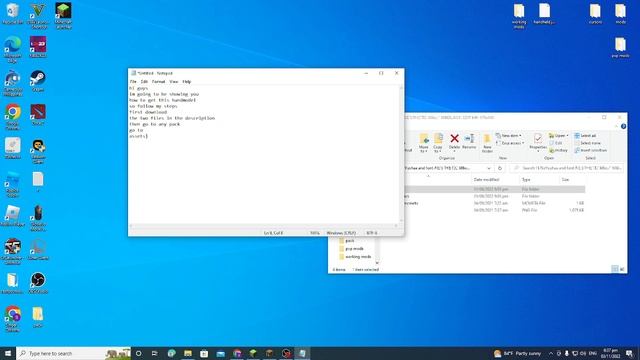640x360 pixels.
Task: Click 'Copy to' in Explorer ribbon
Action: tap(438, 143)
